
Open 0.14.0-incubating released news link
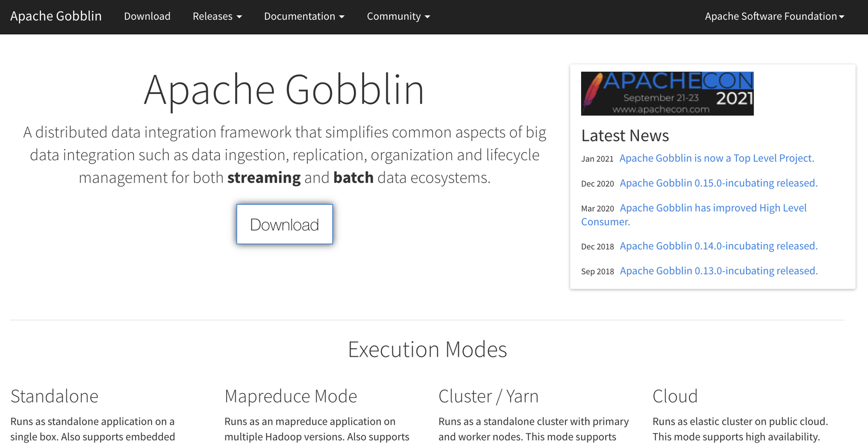(719, 246)
